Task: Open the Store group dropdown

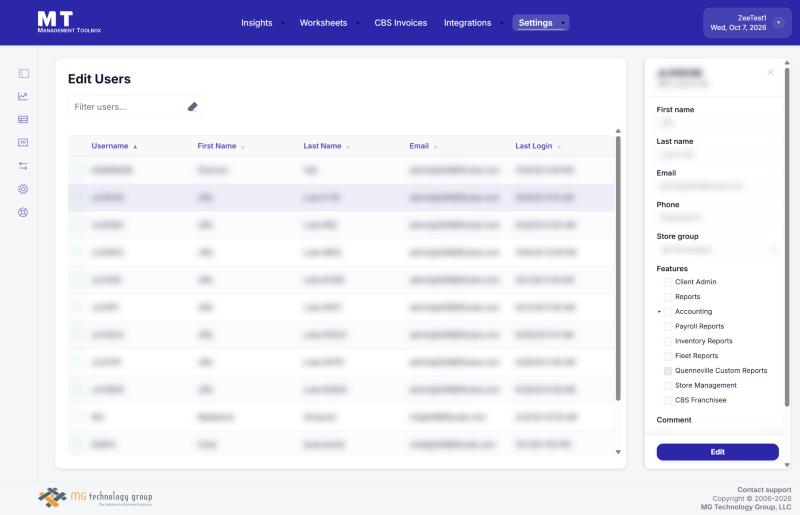Action: coord(717,250)
